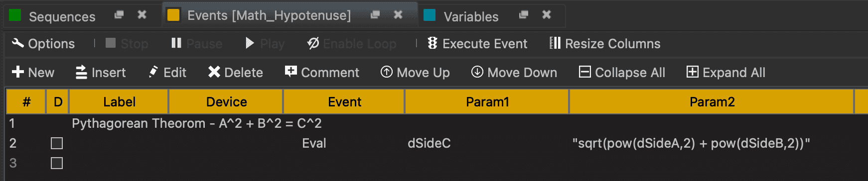Move the event down in the list
868x181 pixels.
(x=514, y=73)
